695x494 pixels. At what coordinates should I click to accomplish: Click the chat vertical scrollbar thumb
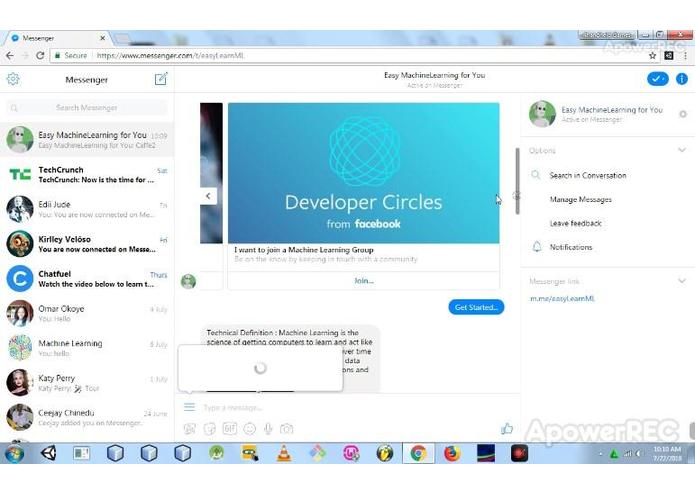pyautogui.click(x=517, y=181)
